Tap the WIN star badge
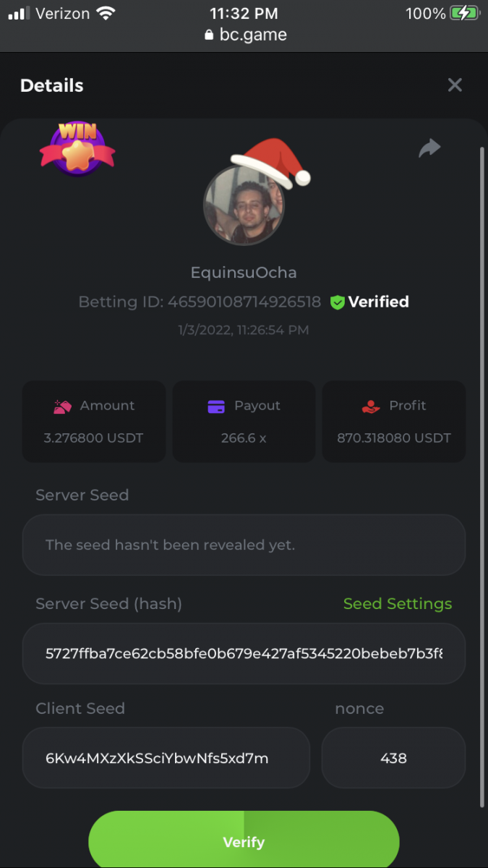This screenshot has height=868, width=488. pos(77,149)
